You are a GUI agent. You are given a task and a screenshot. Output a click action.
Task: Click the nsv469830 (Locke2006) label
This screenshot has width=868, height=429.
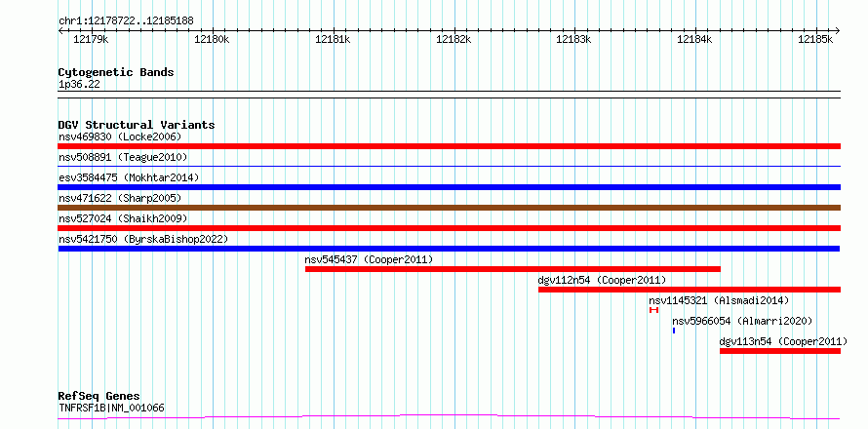click(120, 136)
